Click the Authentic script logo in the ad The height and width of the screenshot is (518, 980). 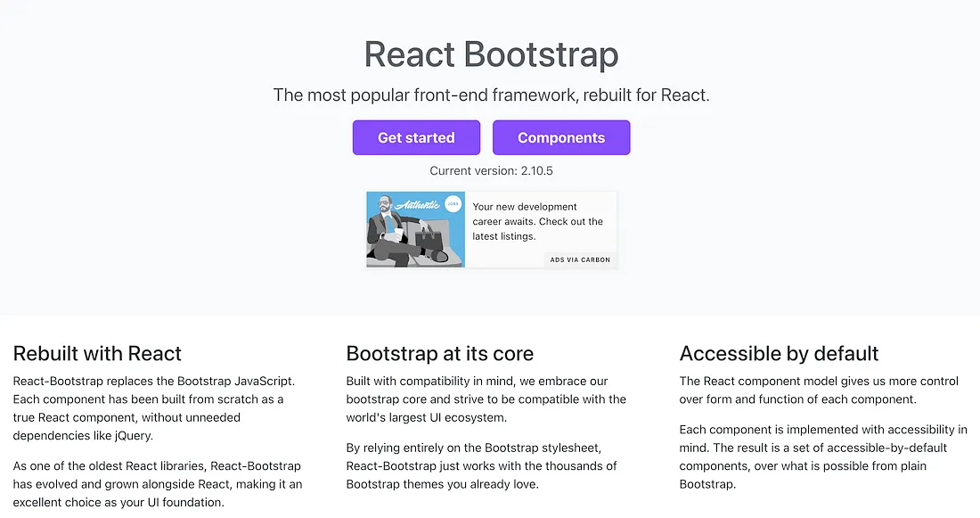[419, 204]
